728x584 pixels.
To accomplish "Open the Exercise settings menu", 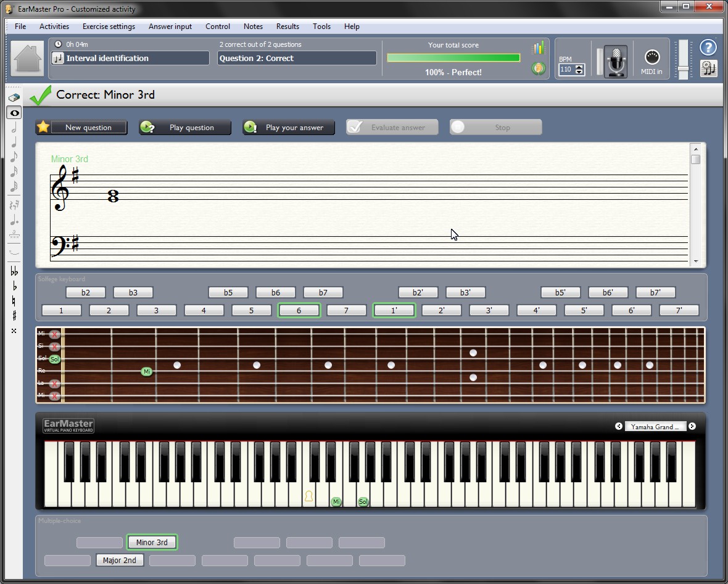I will click(109, 27).
